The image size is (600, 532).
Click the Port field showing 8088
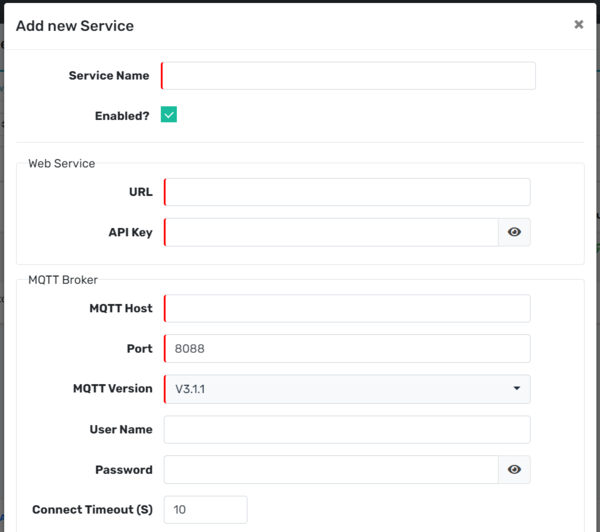click(346, 349)
